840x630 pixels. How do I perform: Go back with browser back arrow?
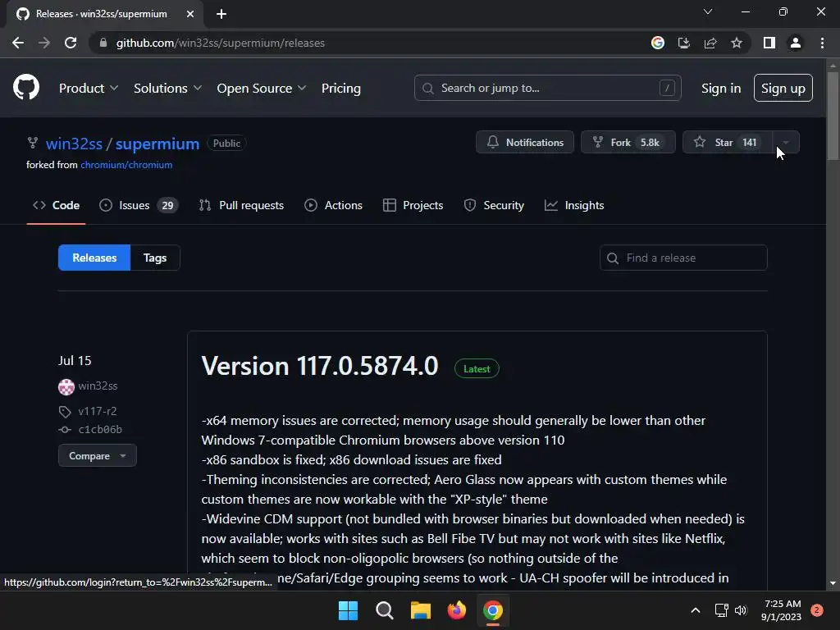point(18,43)
